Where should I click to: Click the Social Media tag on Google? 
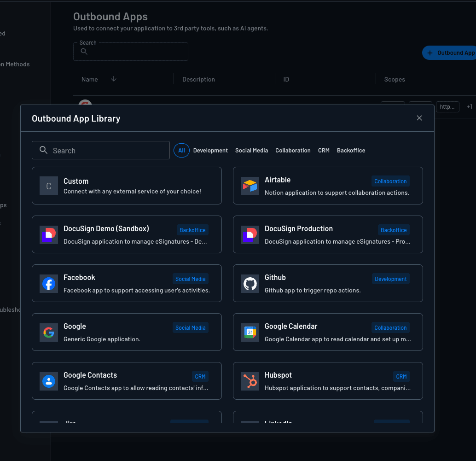coord(190,328)
